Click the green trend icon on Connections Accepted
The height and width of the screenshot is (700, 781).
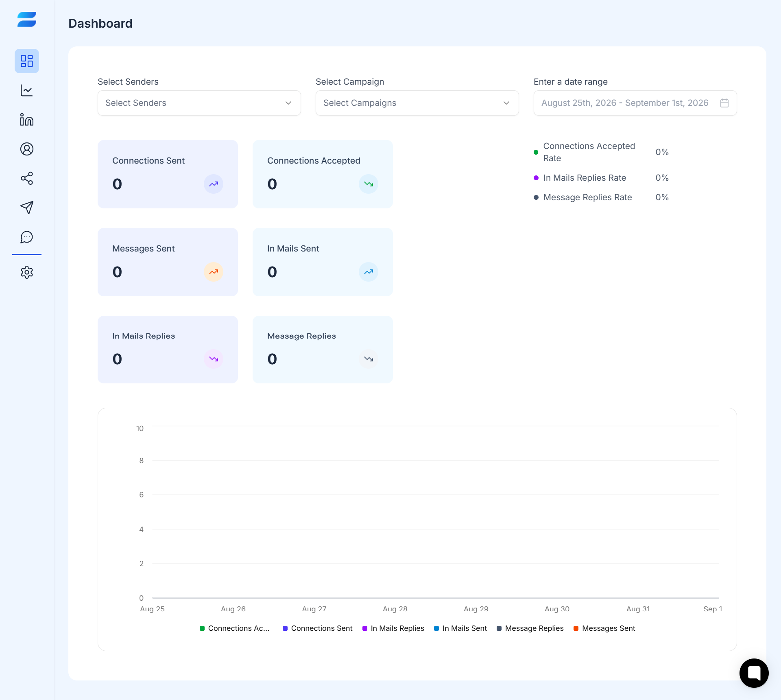pos(369,184)
